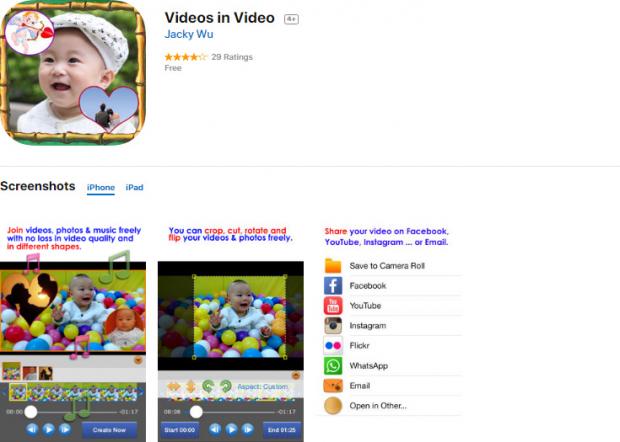The image size is (620, 442).
Task: Click the 29 Ratings star rating
Action: coord(186,57)
